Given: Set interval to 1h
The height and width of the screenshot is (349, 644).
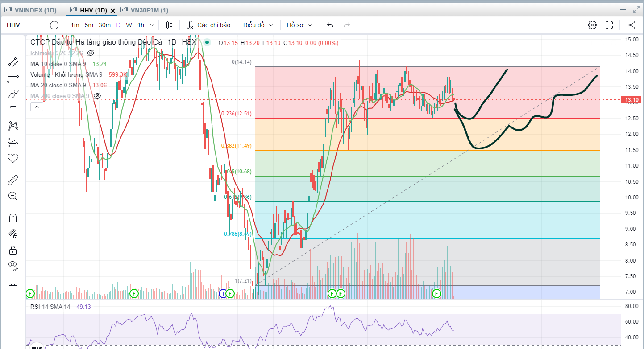Looking at the screenshot, I should 141,25.
